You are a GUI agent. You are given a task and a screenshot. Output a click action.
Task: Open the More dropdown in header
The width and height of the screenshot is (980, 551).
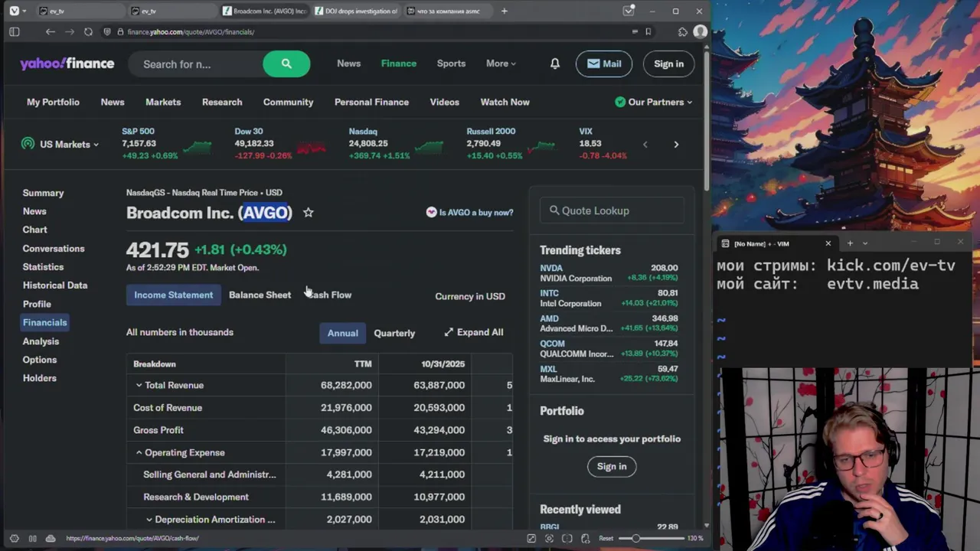(501, 64)
